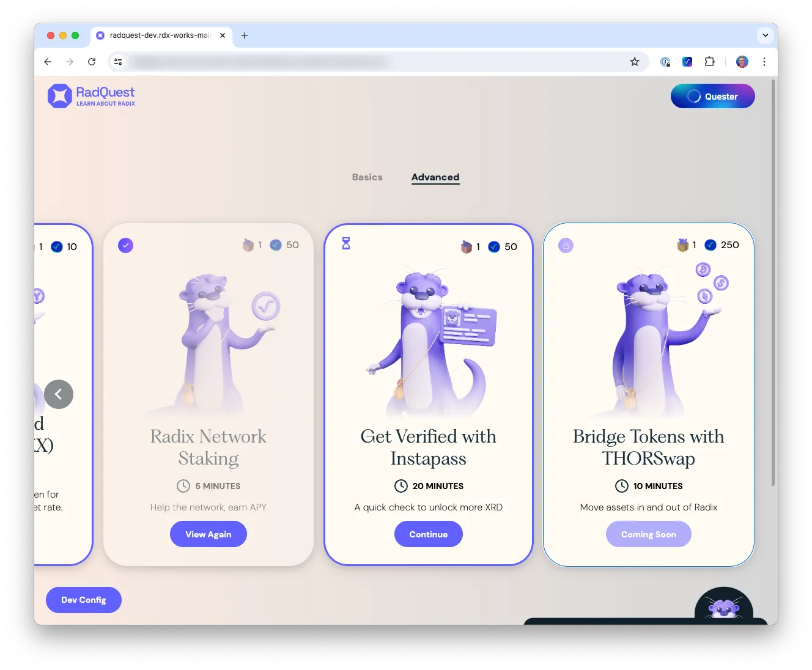The image size is (812, 670).
Task: Open a new browser tab
Action: (245, 35)
